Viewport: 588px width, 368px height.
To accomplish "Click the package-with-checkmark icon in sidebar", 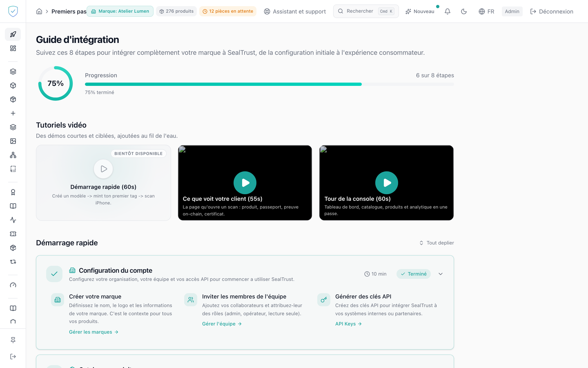I will point(13,248).
